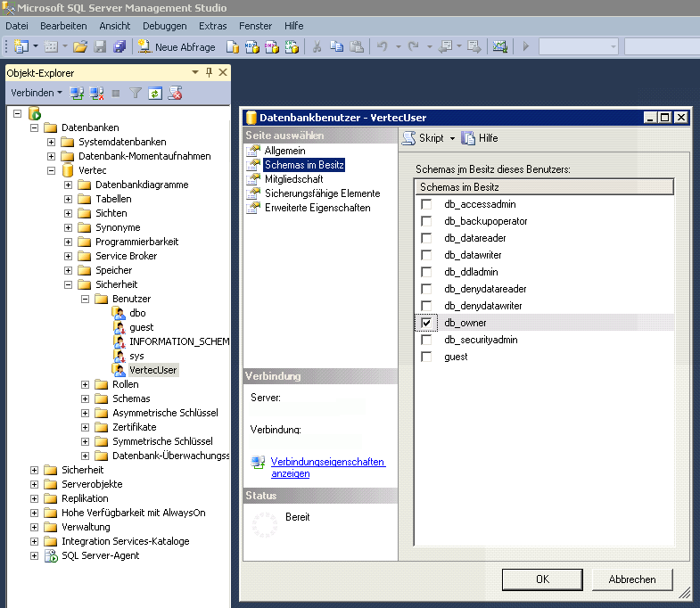Uncheck the db_owner schema checkbox
The height and width of the screenshot is (608, 700).
pos(426,323)
